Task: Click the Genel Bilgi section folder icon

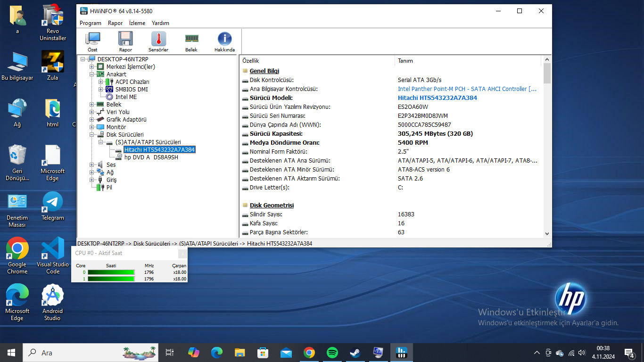Action: (245, 71)
